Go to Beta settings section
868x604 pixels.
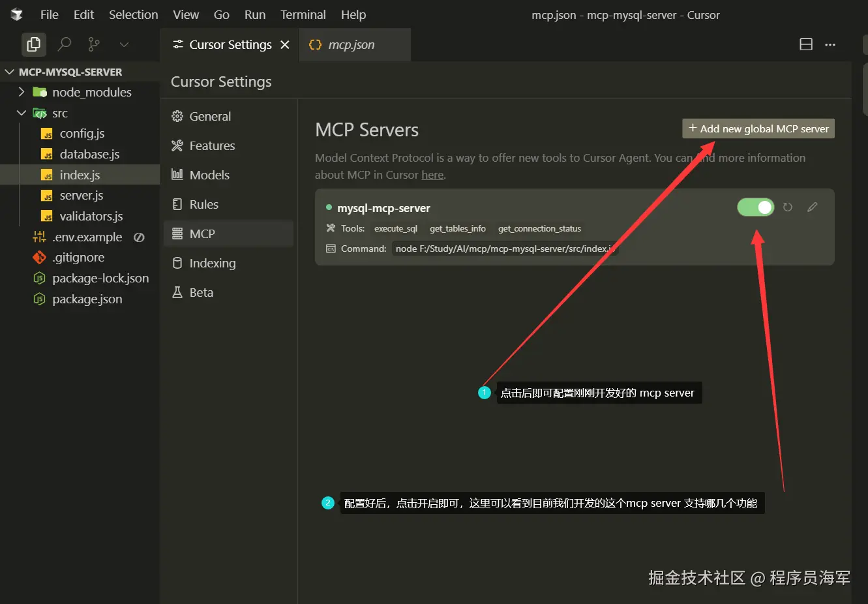coord(228,292)
